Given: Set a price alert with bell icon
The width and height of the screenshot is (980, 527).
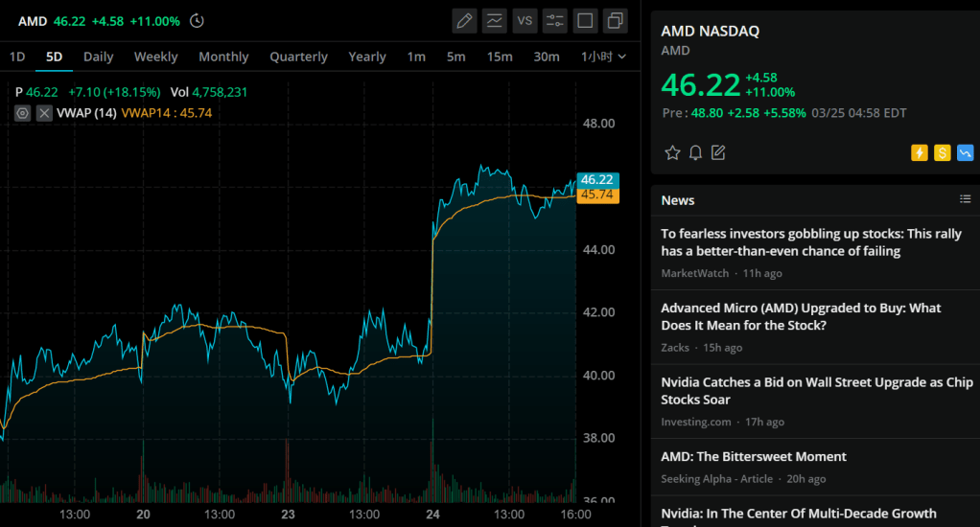Looking at the screenshot, I should (x=695, y=152).
